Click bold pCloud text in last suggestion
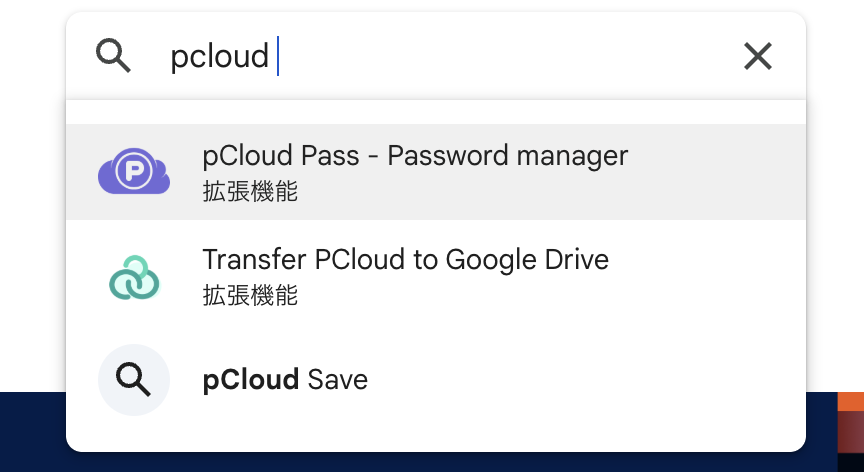This screenshot has width=864, height=472. click(251, 380)
